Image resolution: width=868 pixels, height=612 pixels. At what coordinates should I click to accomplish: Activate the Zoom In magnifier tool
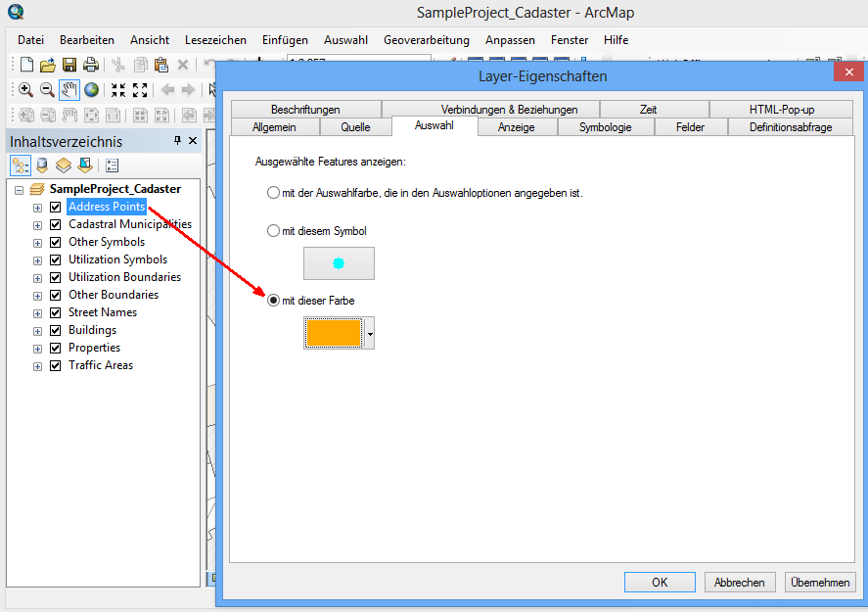pos(25,88)
